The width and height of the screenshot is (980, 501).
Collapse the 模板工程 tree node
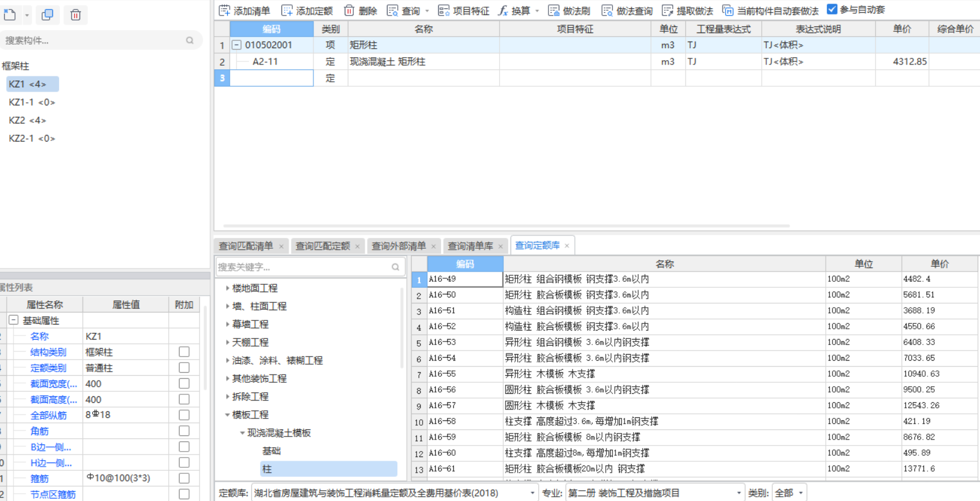(227, 414)
